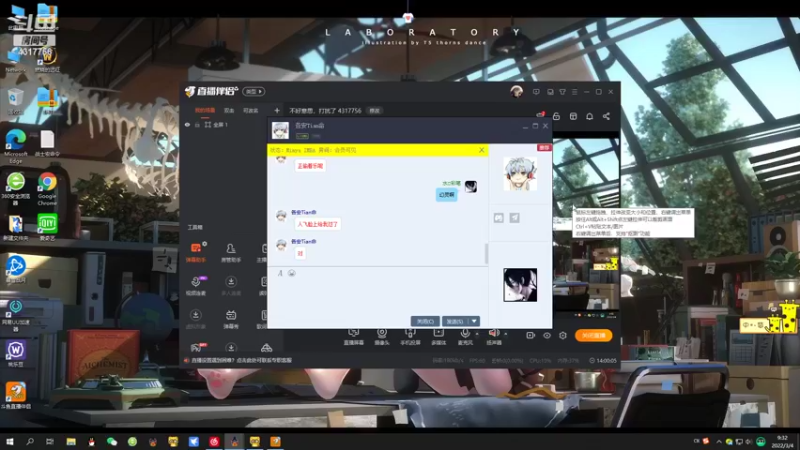Click the 修改 button next to the room title

(x=374, y=111)
